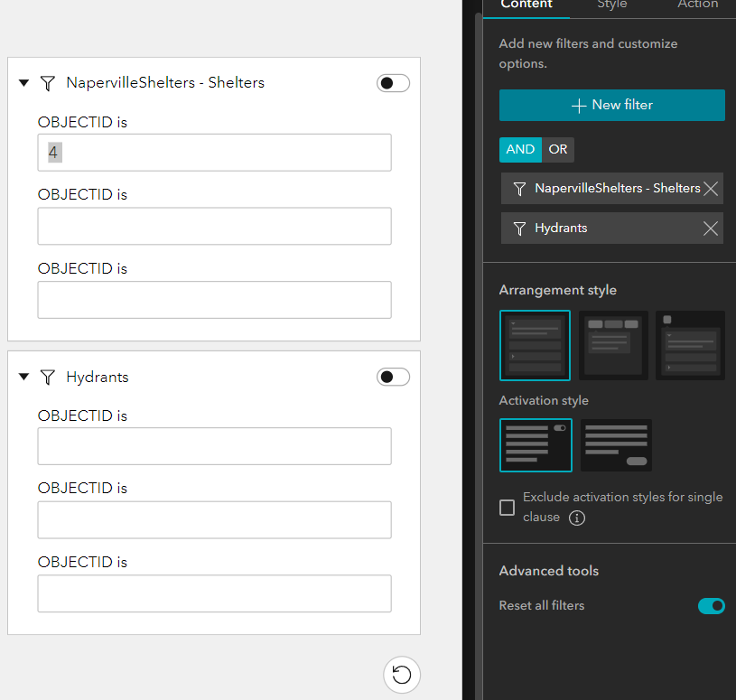Screen dimensions: 736x700
Task: Click first OBJECTID field under Hydrants
Action: (215, 446)
